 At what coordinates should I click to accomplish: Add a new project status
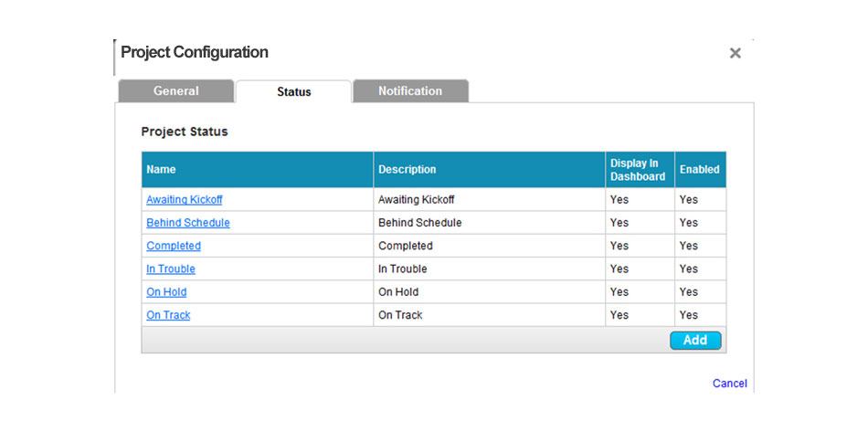point(695,340)
